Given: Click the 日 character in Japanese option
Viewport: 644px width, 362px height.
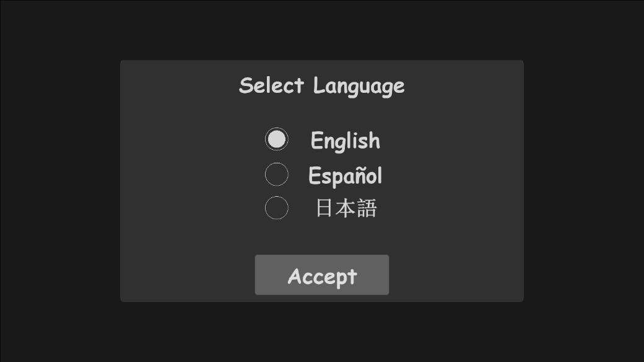Looking at the screenshot, I should click(324, 208).
